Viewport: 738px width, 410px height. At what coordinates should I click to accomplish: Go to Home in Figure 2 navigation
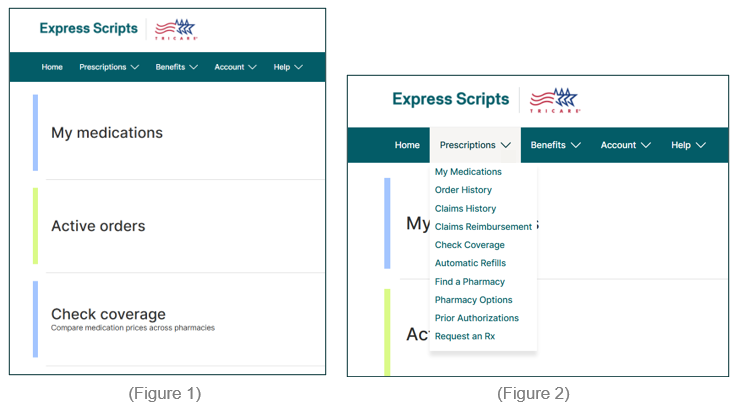pyautogui.click(x=407, y=145)
